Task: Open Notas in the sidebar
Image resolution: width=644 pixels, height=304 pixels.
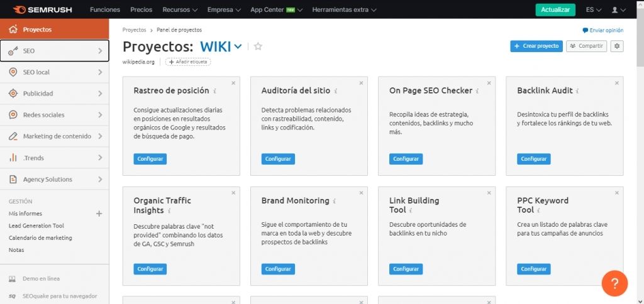Action: (16, 250)
